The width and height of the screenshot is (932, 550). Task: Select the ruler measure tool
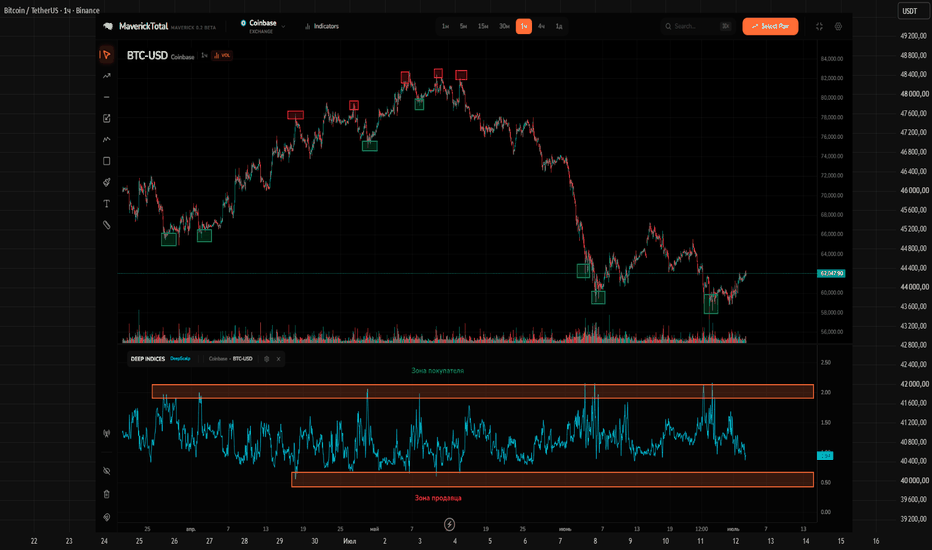(x=106, y=225)
